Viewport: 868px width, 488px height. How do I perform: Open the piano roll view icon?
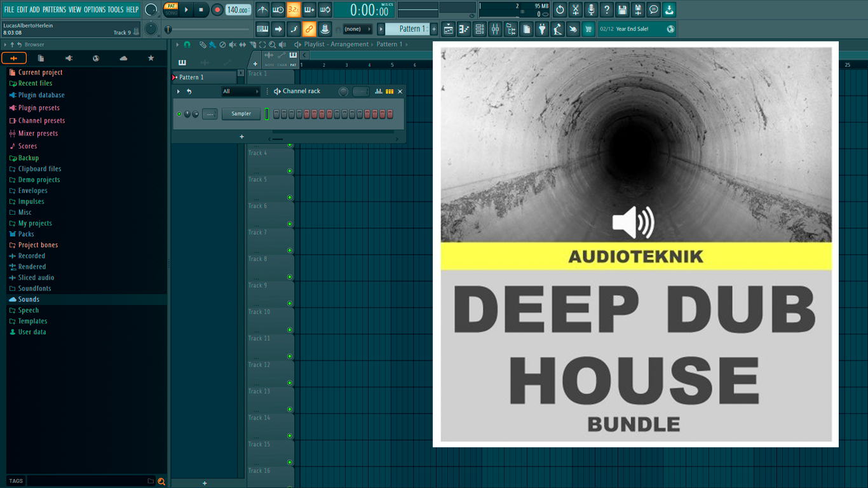pos(464,29)
